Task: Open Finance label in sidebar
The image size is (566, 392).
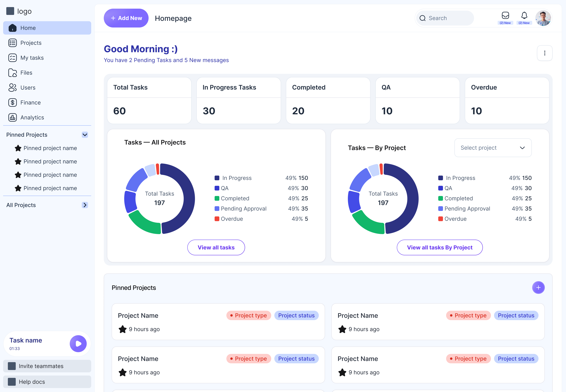Action: click(30, 103)
